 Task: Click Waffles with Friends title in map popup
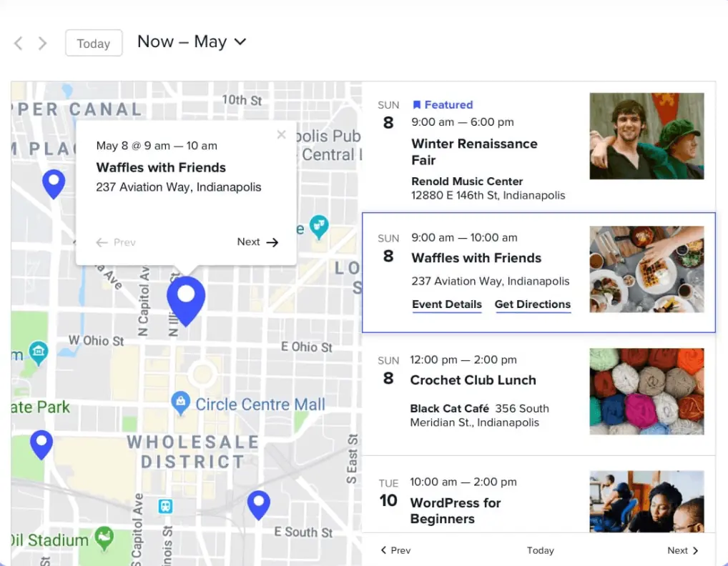[161, 167]
